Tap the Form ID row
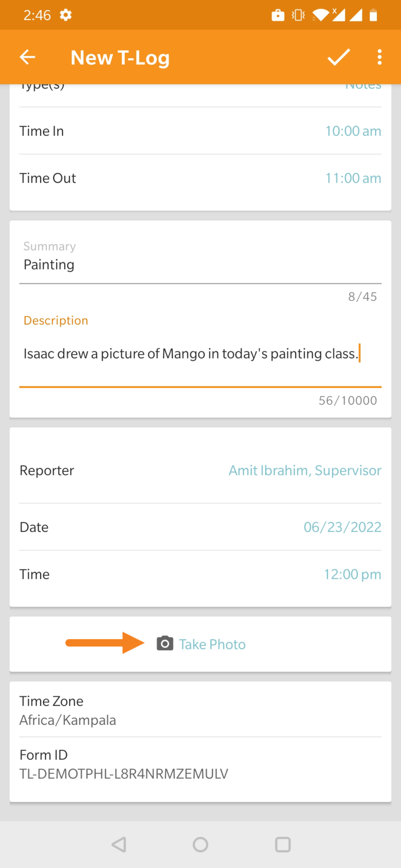The image size is (401, 868). [199, 764]
